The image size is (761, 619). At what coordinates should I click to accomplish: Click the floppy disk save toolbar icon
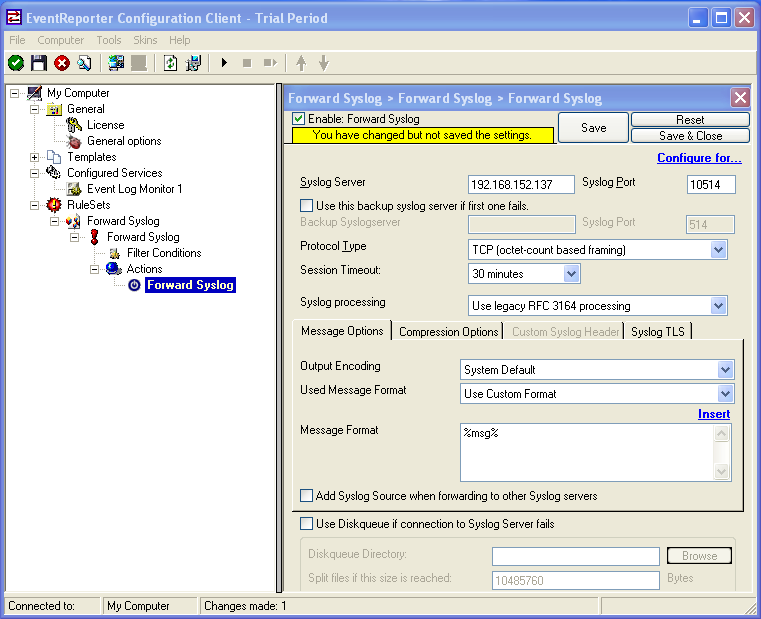click(39, 63)
